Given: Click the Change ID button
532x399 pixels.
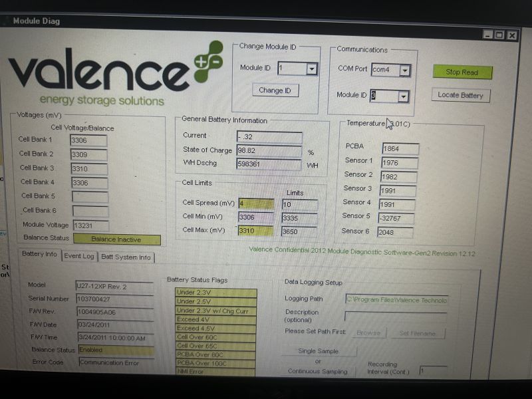Looking at the screenshot, I should [275, 90].
